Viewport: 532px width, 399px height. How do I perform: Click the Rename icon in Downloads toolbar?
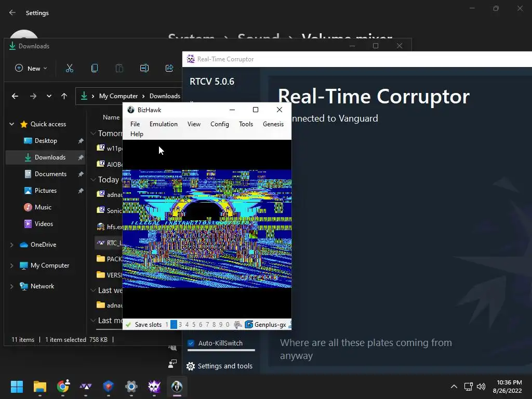pyautogui.click(x=144, y=68)
